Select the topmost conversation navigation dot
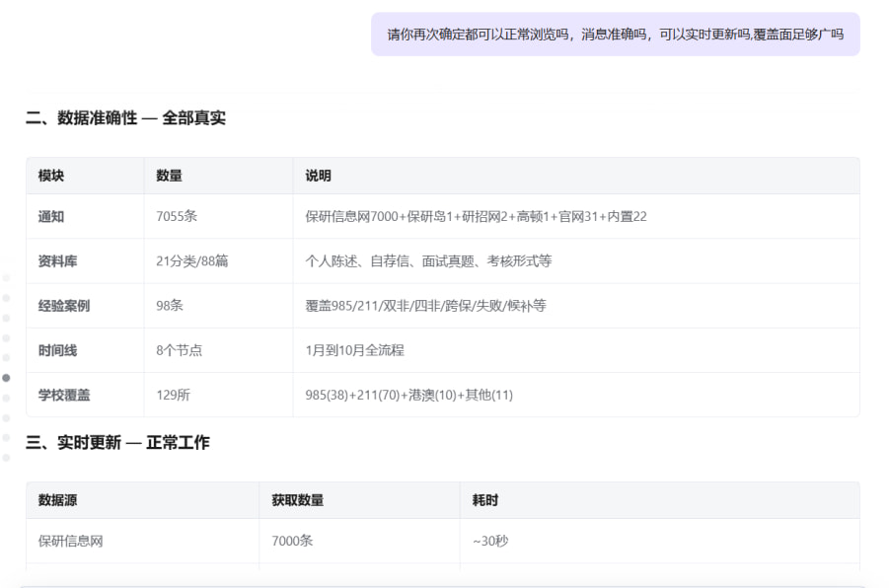 pyautogui.click(x=6, y=277)
